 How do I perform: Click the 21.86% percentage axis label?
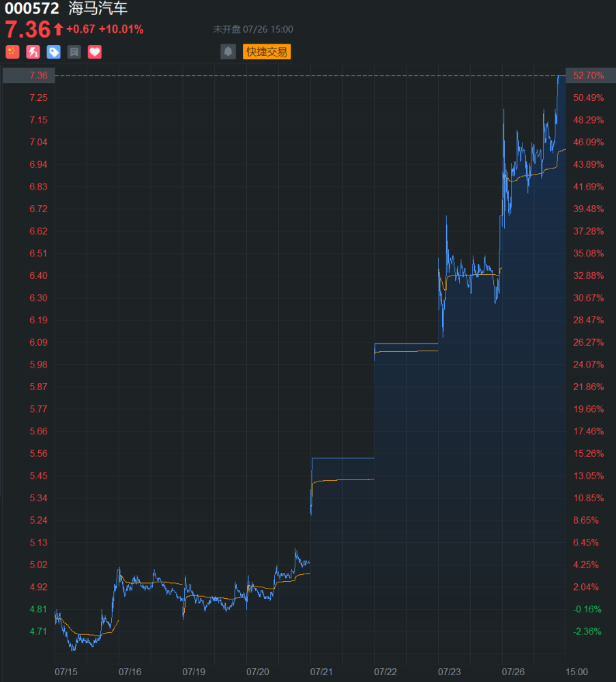pyautogui.click(x=589, y=387)
